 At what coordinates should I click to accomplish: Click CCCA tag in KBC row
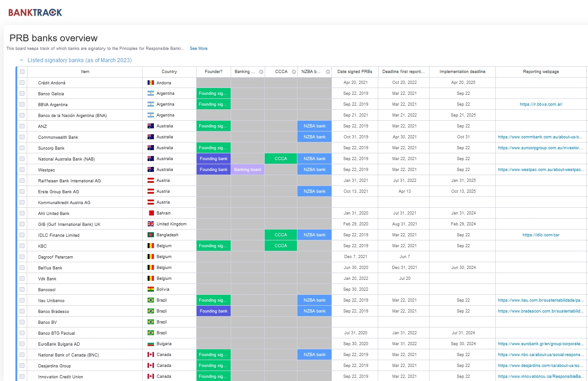pyautogui.click(x=281, y=246)
